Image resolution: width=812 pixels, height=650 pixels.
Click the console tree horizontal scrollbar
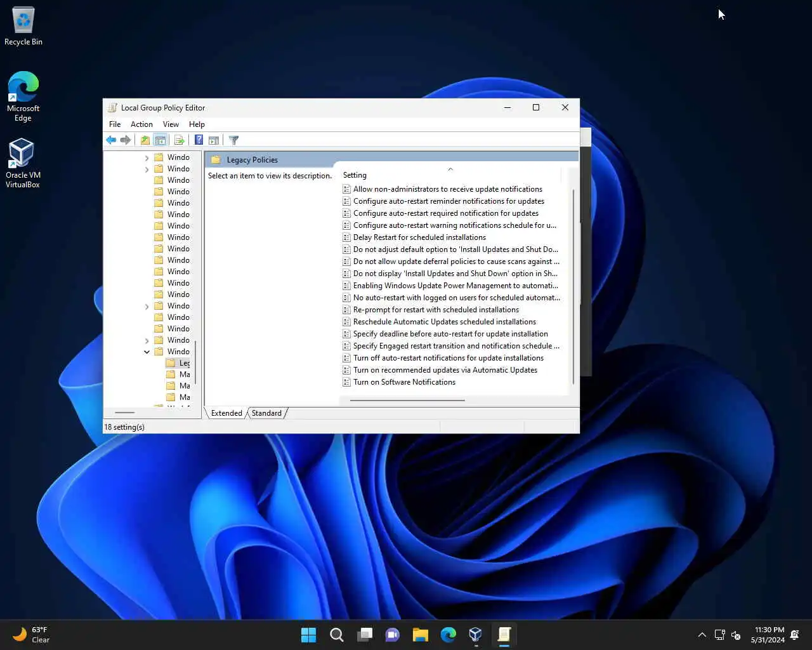[x=124, y=413]
